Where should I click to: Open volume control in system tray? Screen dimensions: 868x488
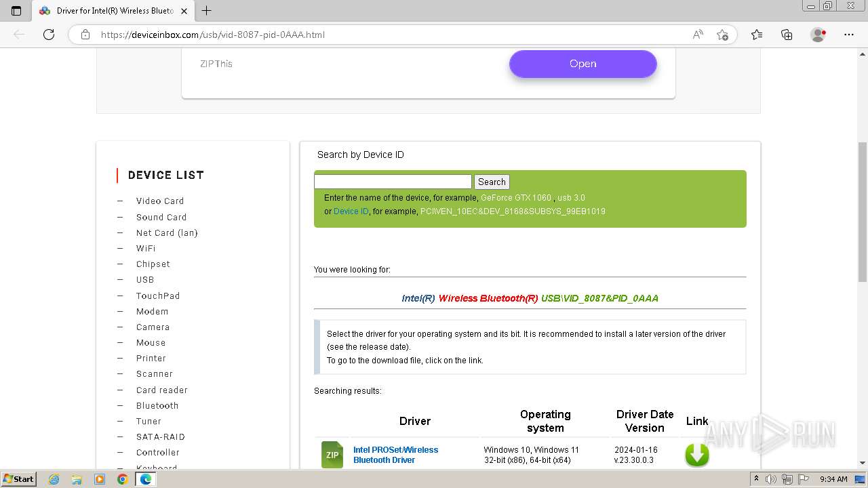(x=771, y=479)
